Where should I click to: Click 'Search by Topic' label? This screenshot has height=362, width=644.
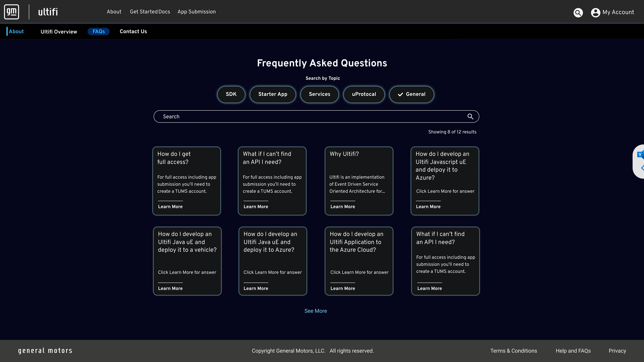[323, 78]
